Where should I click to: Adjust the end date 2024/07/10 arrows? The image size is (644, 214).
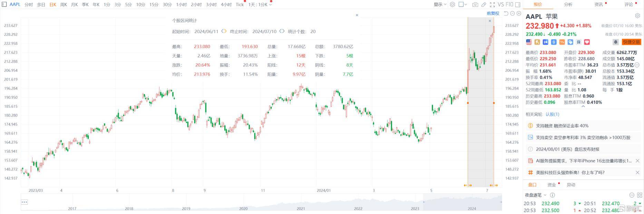click(282, 31)
